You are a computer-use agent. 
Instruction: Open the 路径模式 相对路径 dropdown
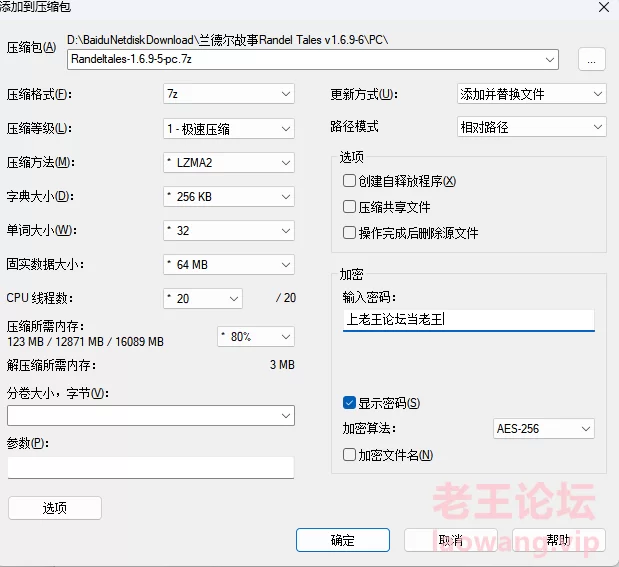(532, 127)
